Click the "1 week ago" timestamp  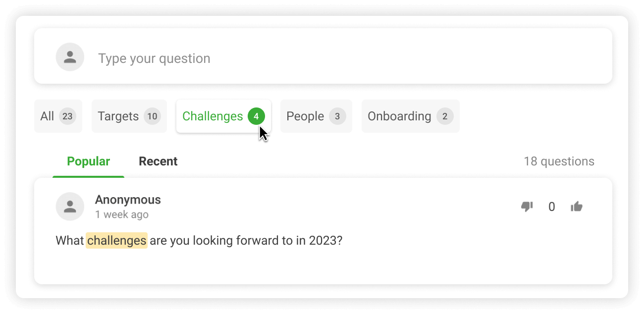coord(122,214)
